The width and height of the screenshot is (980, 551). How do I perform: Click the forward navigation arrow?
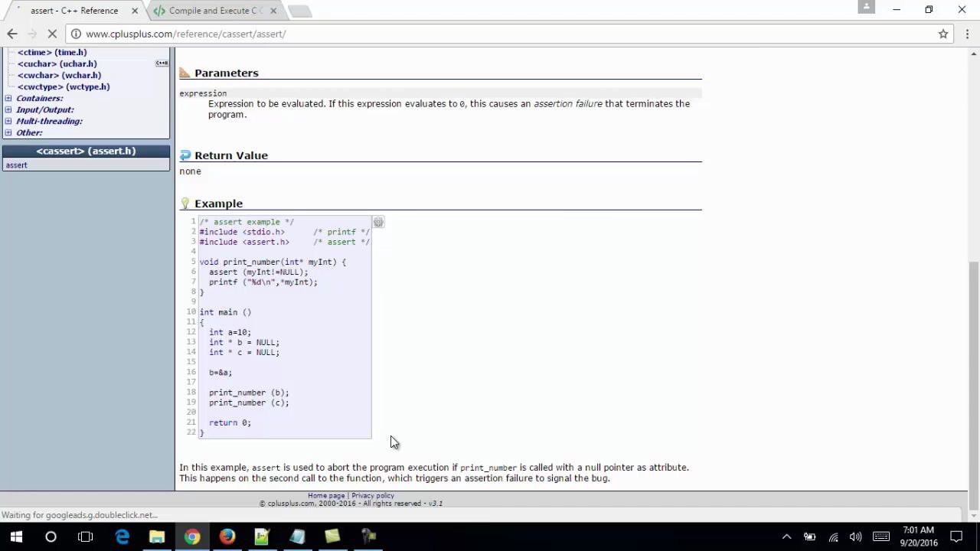tap(32, 34)
